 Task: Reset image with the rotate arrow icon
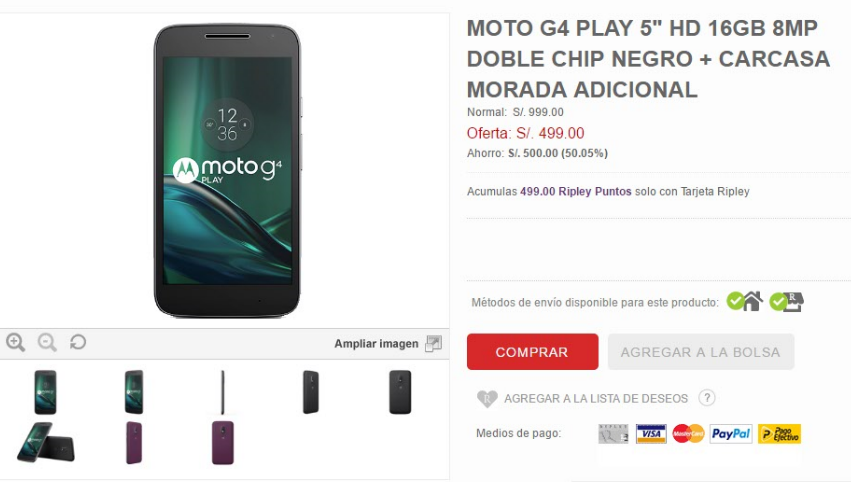pyautogui.click(x=78, y=342)
